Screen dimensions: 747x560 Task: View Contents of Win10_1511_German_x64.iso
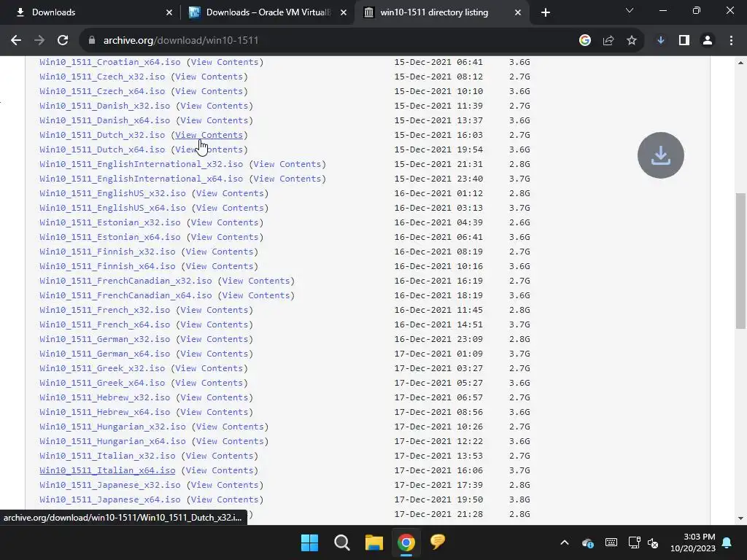point(214,354)
